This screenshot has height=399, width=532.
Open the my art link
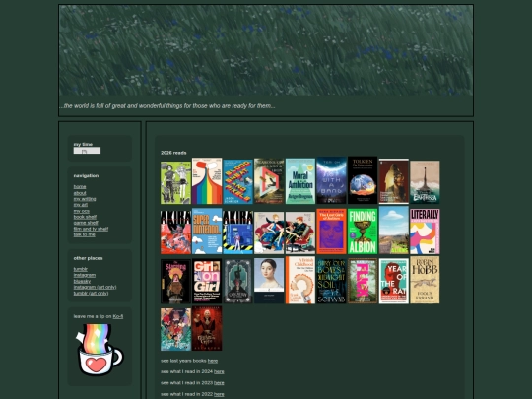81,205
